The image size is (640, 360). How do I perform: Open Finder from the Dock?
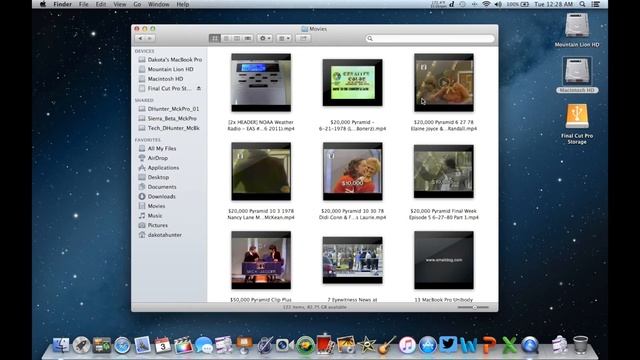(x=61, y=345)
